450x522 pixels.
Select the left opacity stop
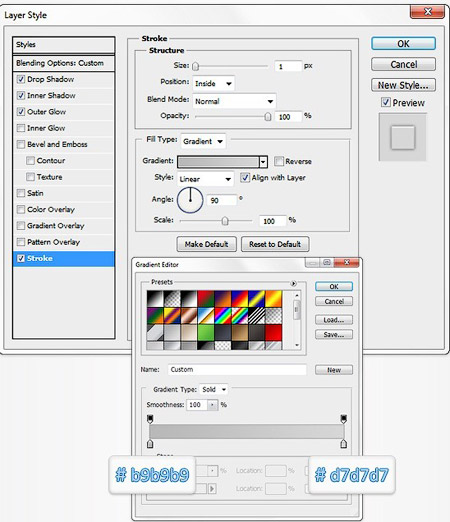[150, 419]
